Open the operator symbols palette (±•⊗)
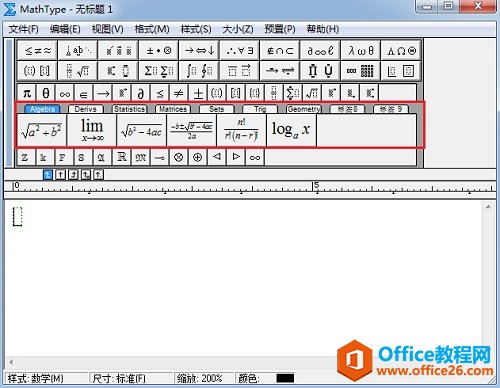This screenshot has height=388, width=500. 159,50
